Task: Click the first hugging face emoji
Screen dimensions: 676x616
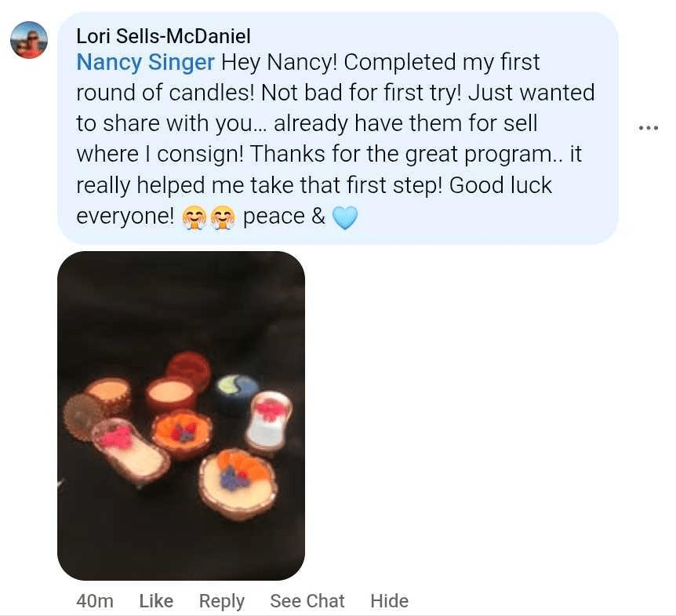Action: [x=192, y=217]
